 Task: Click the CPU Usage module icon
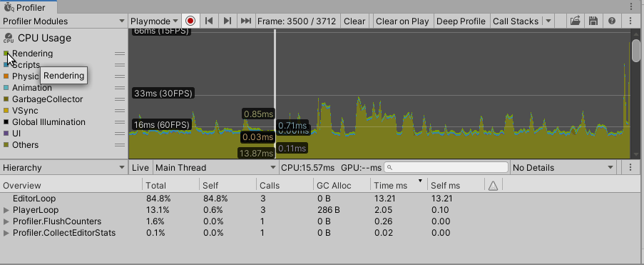click(x=9, y=39)
